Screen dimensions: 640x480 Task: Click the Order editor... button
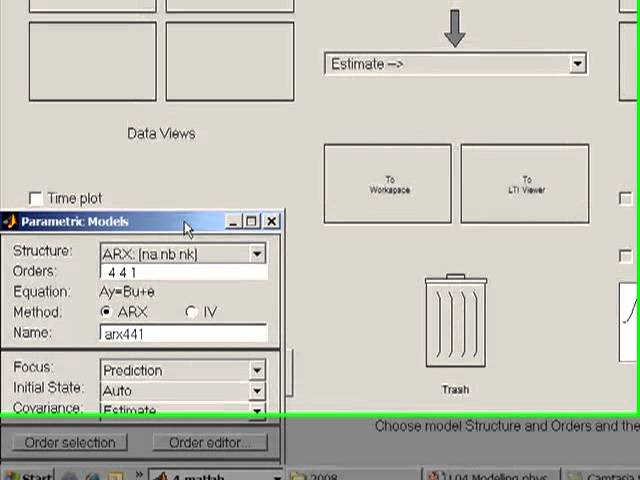(210, 442)
